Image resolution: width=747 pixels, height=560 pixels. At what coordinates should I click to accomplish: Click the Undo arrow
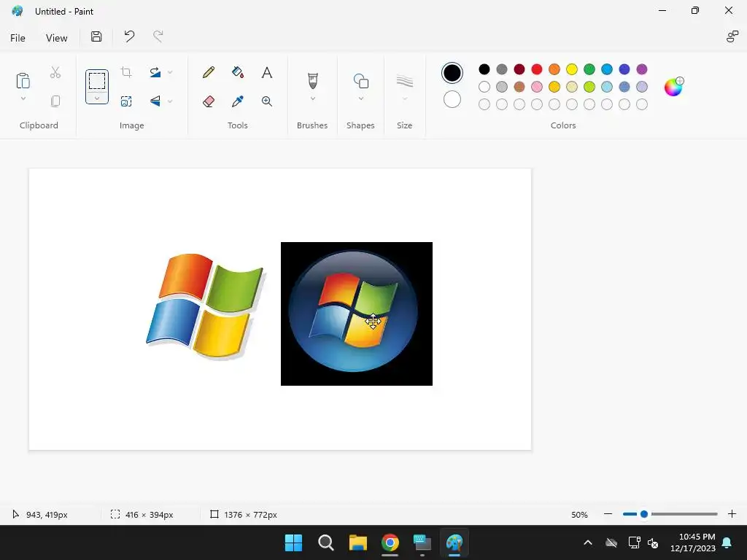pos(129,36)
